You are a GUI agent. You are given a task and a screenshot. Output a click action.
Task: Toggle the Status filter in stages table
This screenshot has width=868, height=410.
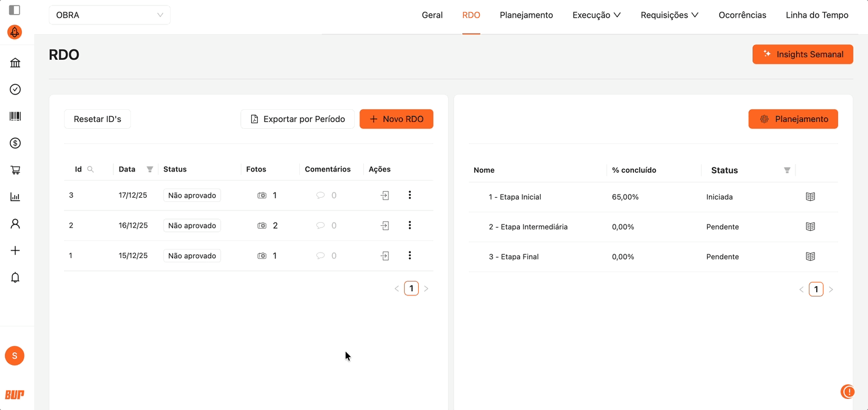787,170
